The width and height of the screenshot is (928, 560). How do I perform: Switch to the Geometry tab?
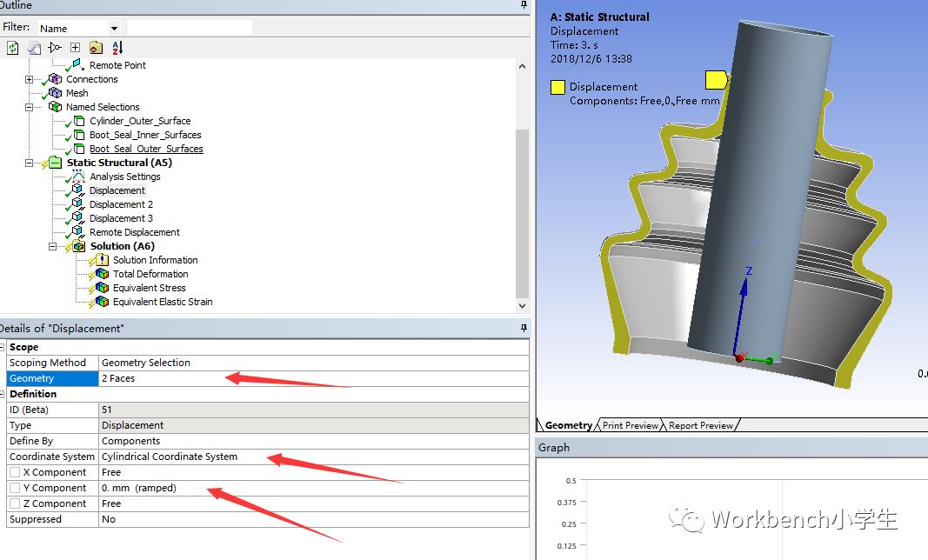tap(568, 425)
